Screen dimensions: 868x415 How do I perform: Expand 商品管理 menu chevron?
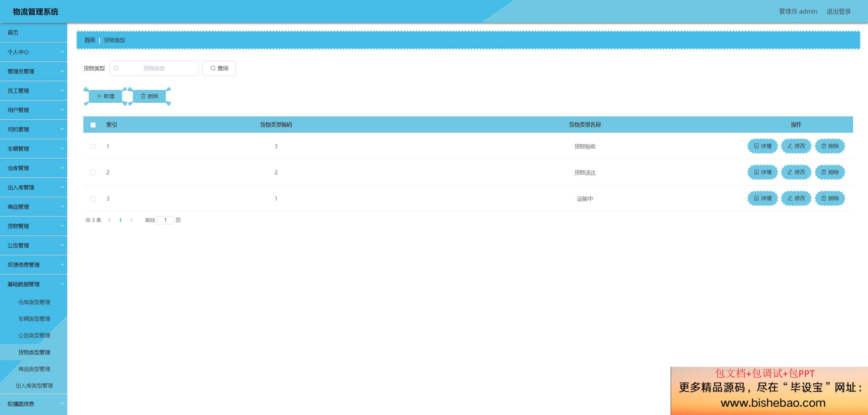tap(62, 207)
